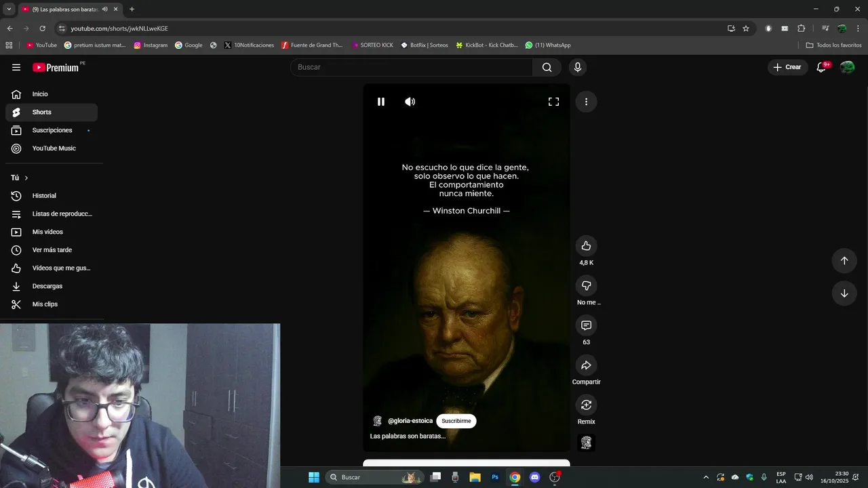This screenshot has width=868, height=488.
Task: Open the gloria-estoica channel avatar
Action: [x=378, y=421]
